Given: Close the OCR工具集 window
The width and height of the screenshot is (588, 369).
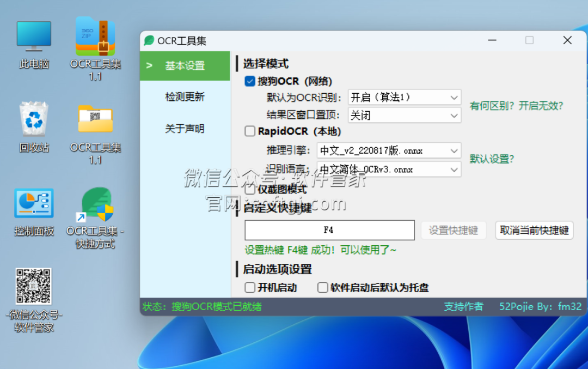Looking at the screenshot, I should click(x=567, y=40).
